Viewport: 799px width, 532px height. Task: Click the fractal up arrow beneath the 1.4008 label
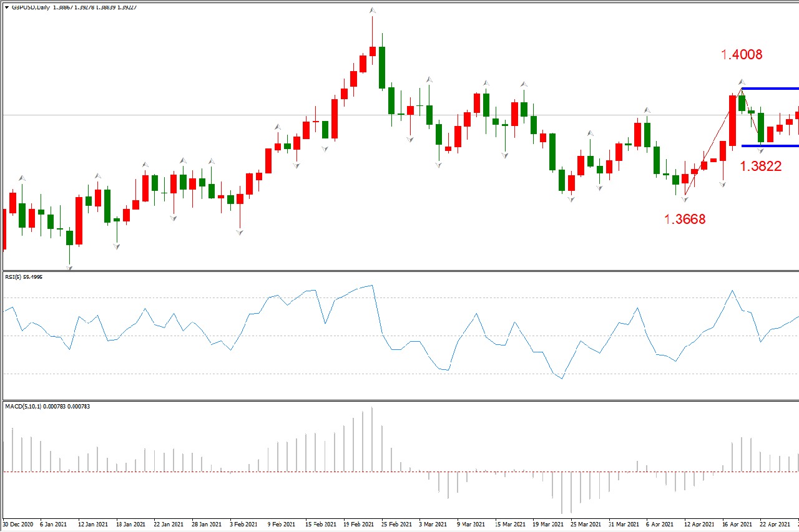coord(742,82)
